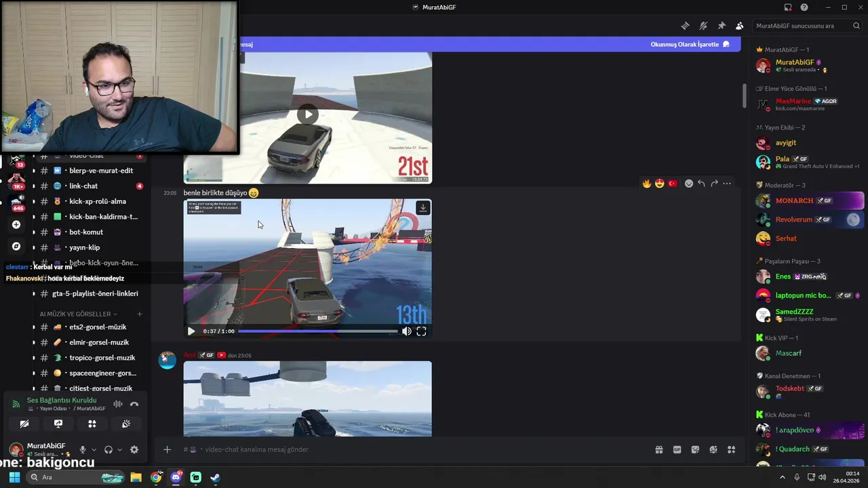The image size is (868, 488).
Task: Click the video progress bar
Action: click(317, 331)
